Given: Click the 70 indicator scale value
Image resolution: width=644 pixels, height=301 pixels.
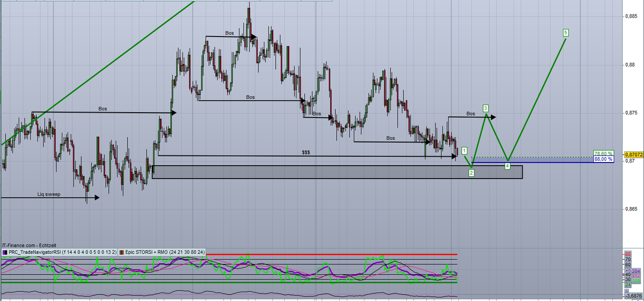Looking at the screenshot, I should click(x=627, y=260).
